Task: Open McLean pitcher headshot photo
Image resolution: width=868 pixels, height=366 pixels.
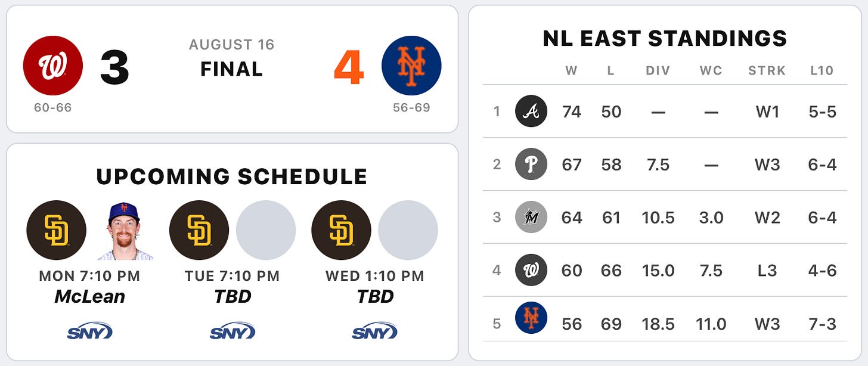Action: coord(124,230)
